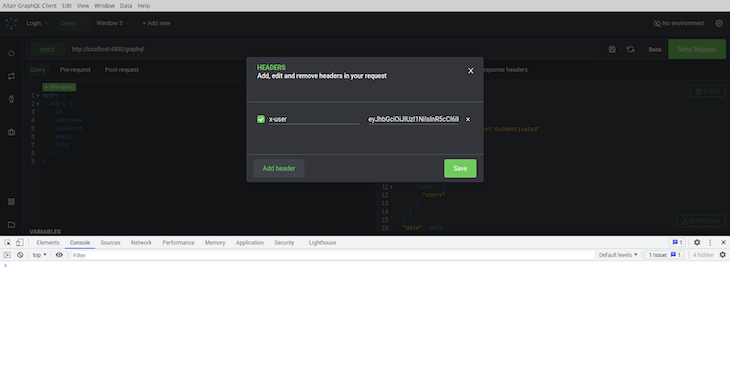
Task: Click the save icon beside the URL bar
Action: 612,49
